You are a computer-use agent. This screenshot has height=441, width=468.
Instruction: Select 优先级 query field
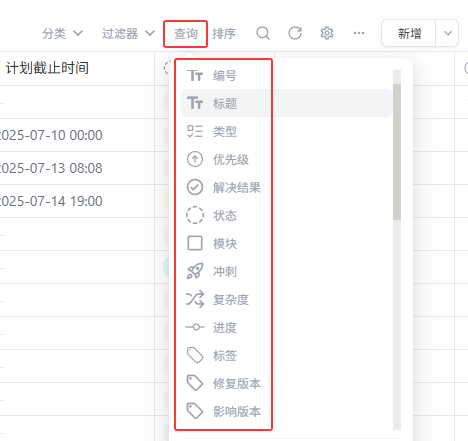tap(287, 159)
